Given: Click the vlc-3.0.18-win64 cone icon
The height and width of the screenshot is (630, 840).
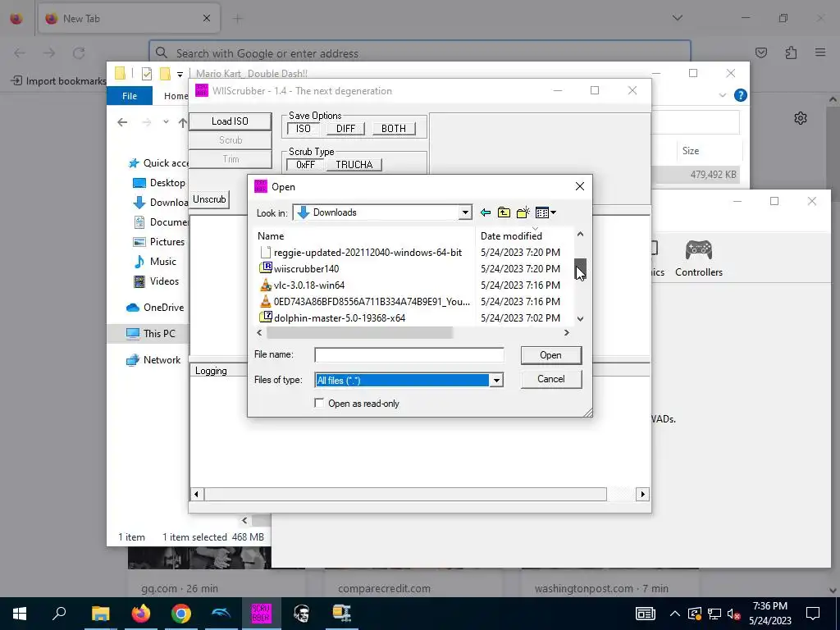Looking at the screenshot, I should (266, 285).
